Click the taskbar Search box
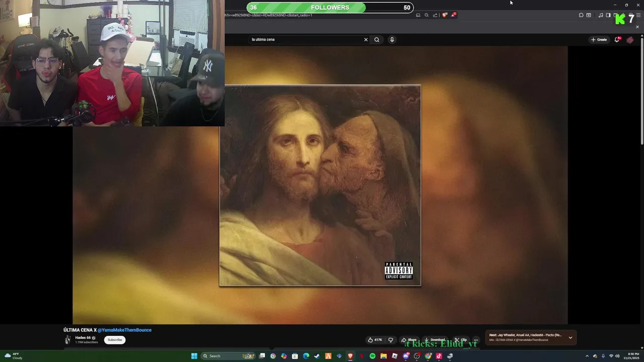The width and height of the screenshot is (644, 362). click(x=227, y=356)
